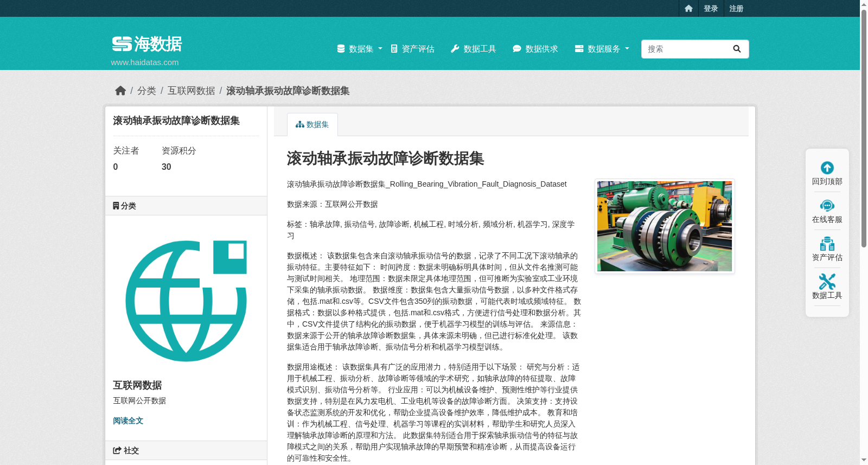Click the 社交 sidebar section header

point(186,450)
